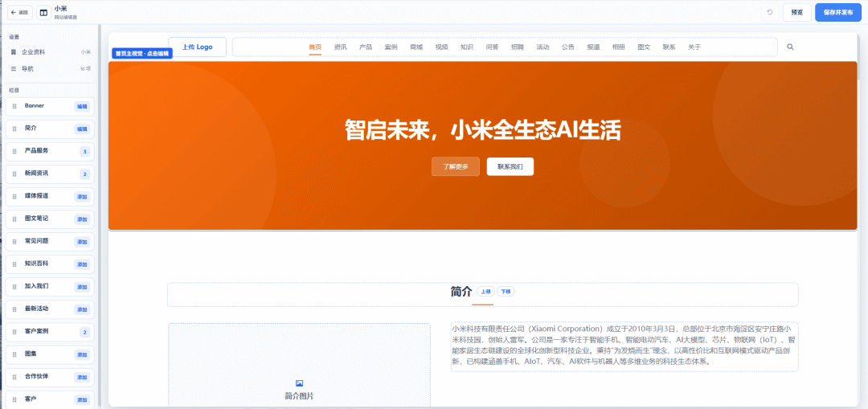Viewport: 868px width, 409px height.
Task: Click the 简介 section heading
Action: click(461, 292)
